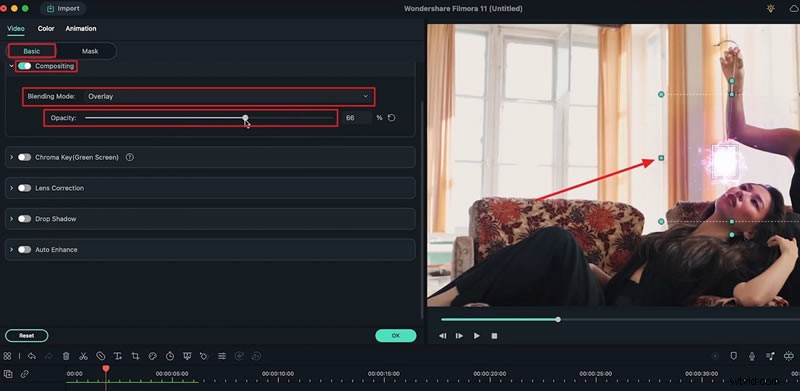Screen dimensions: 800x391
Task: Click the marker shield icon
Action: pyautogui.click(x=734, y=356)
